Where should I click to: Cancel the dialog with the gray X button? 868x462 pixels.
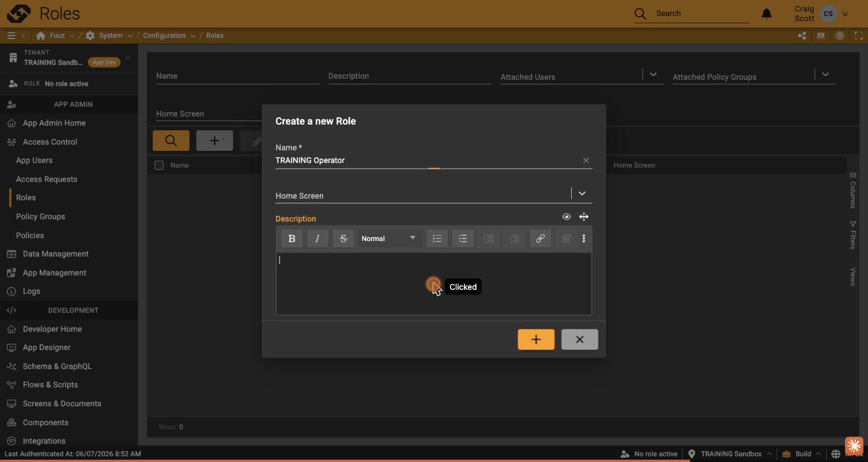580,340
